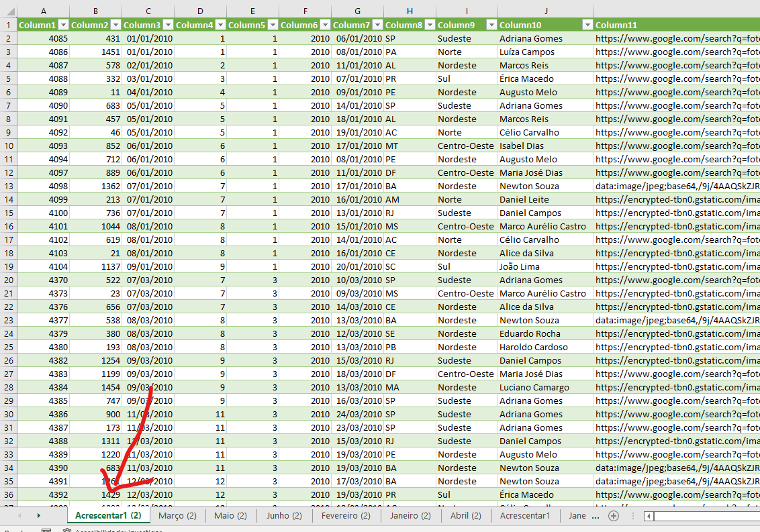The image size is (760, 532).
Task: Add a new sheet with plus icon
Action: 613,516
